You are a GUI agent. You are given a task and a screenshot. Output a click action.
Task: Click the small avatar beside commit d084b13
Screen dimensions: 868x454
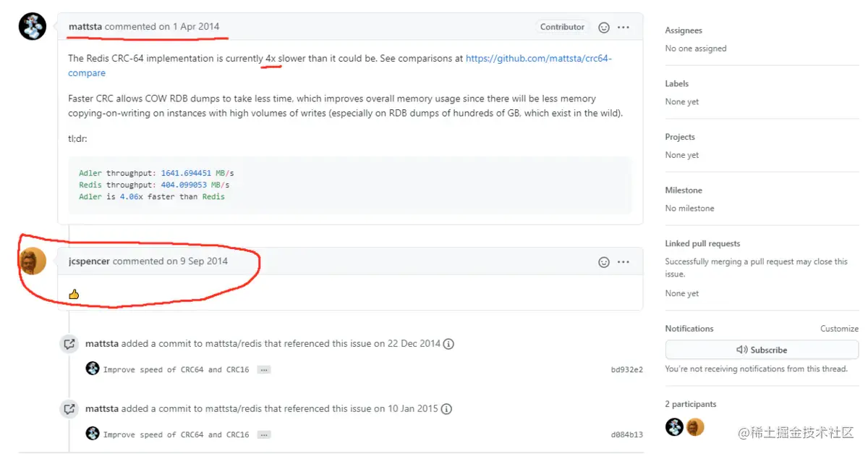(93, 434)
